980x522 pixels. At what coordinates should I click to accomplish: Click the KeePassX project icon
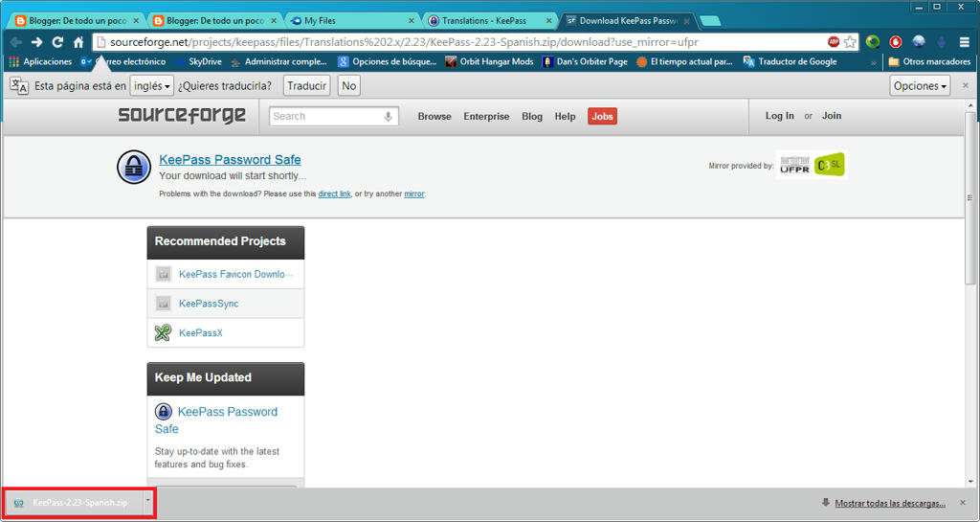pyautogui.click(x=163, y=332)
